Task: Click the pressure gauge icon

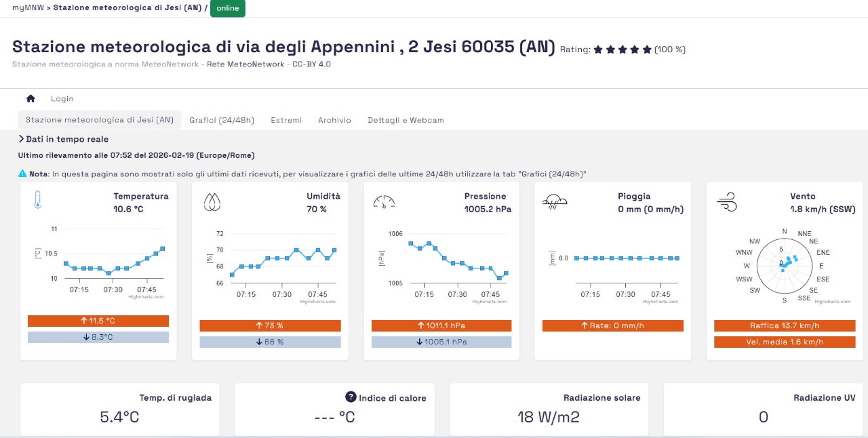Action: coord(384,201)
